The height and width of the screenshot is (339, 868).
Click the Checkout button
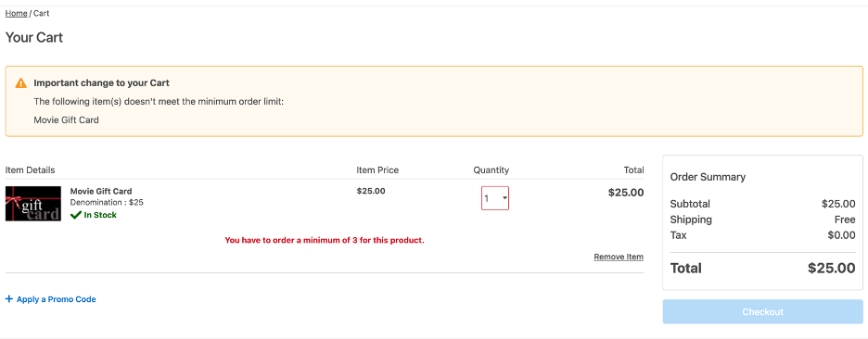click(762, 312)
